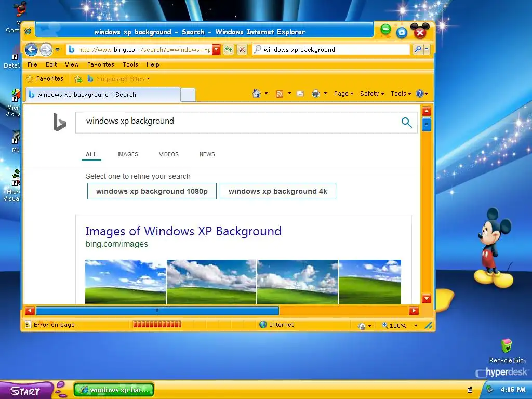Click the blue Help question icon
Screen dimensions: 532x399
click(x=420, y=94)
